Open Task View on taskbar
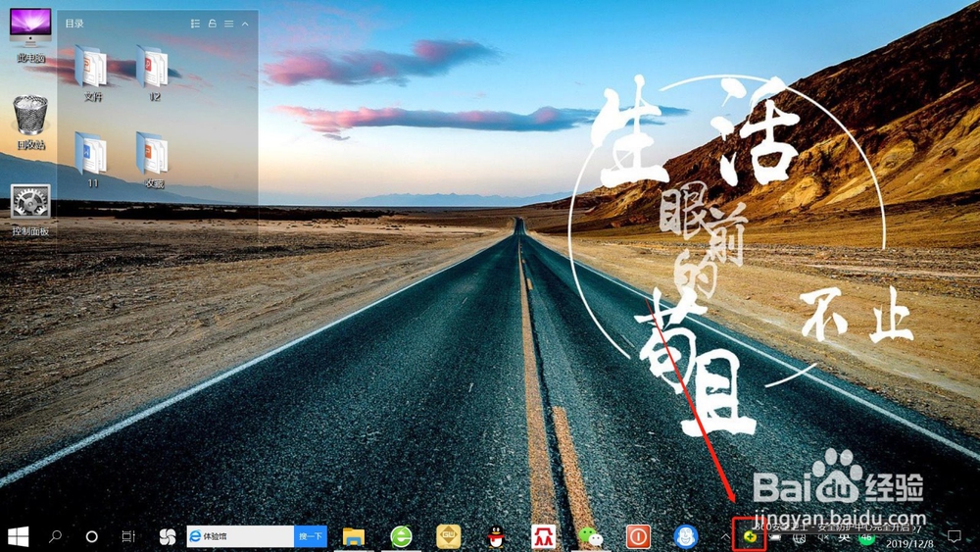980x552 pixels. [128, 536]
